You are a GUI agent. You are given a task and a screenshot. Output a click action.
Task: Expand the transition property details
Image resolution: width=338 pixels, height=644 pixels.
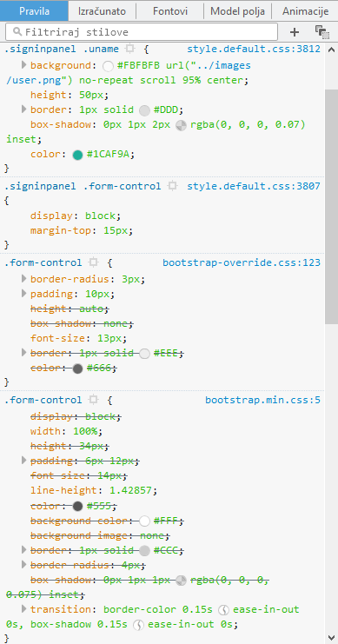click(x=23, y=608)
